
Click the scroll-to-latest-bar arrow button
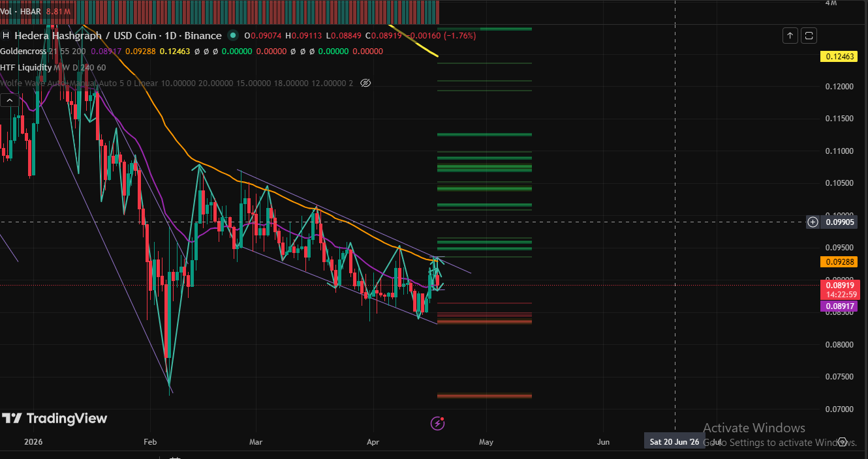(790, 35)
